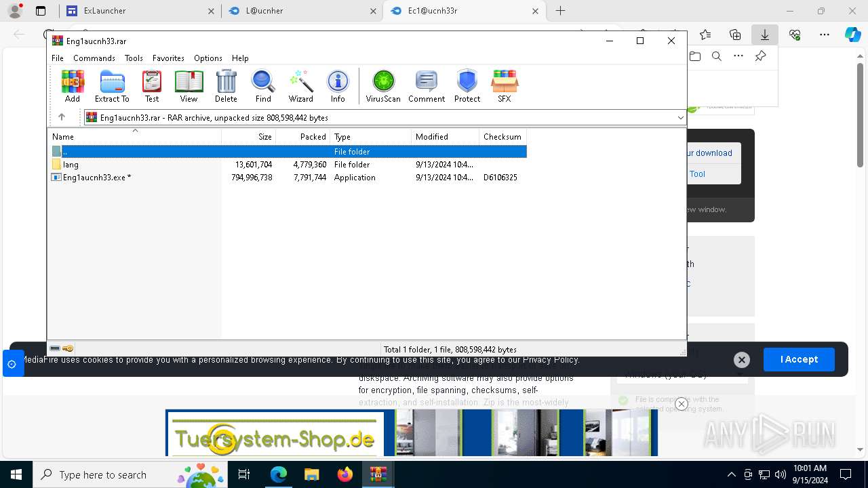
Task: Sort by Checksum column header
Action: tap(502, 136)
